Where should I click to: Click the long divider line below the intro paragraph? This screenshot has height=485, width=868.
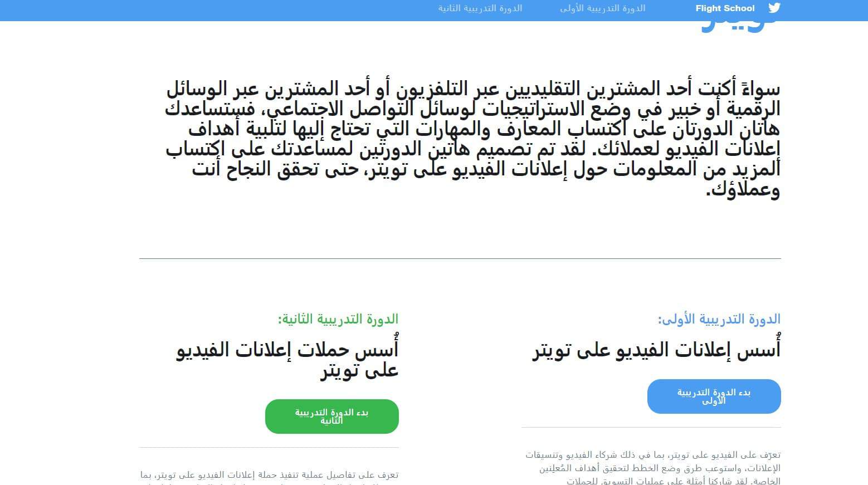pos(460,259)
